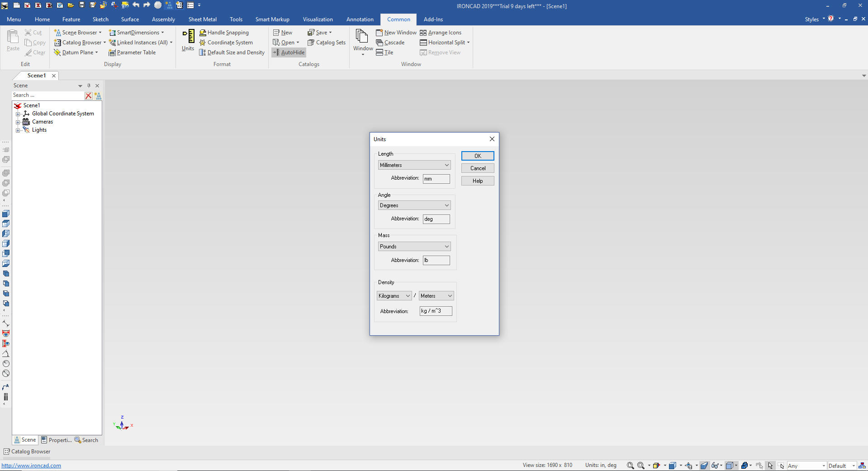Open the Visualization ribbon tab

[x=318, y=19]
